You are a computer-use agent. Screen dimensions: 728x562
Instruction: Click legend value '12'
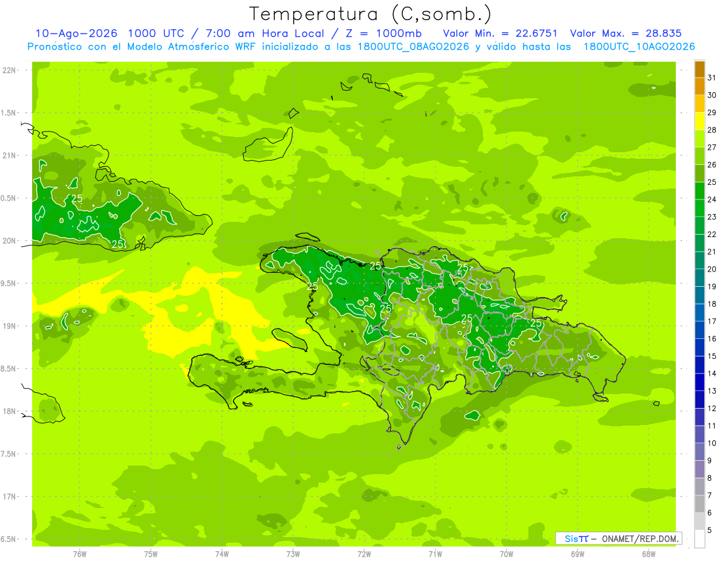[712, 409]
